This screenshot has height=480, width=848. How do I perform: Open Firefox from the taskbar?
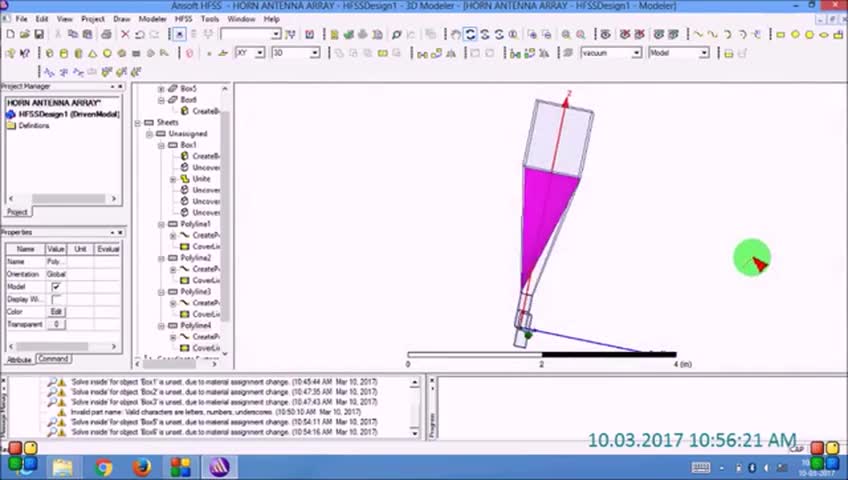[141, 468]
